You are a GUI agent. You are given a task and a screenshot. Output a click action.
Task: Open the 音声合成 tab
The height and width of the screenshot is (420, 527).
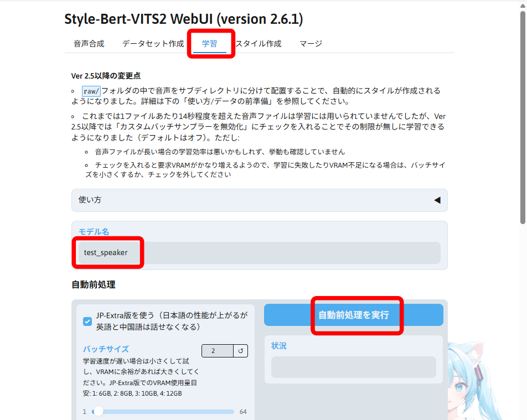pos(89,44)
